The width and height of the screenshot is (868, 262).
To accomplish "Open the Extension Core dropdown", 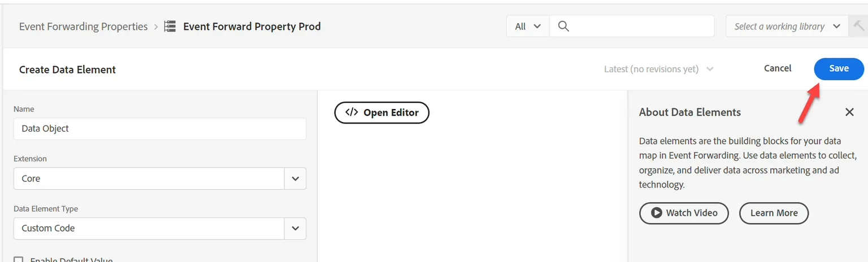I will click(160, 178).
